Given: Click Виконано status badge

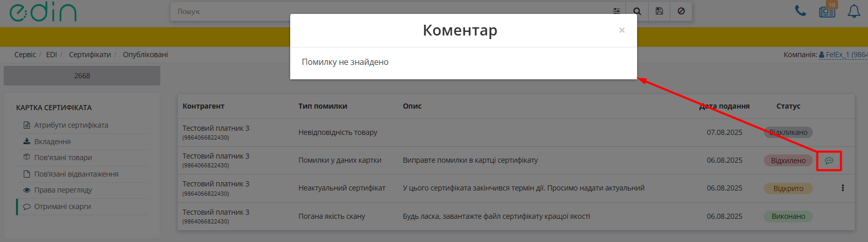Looking at the screenshot, I should click(x=788, y=216).
